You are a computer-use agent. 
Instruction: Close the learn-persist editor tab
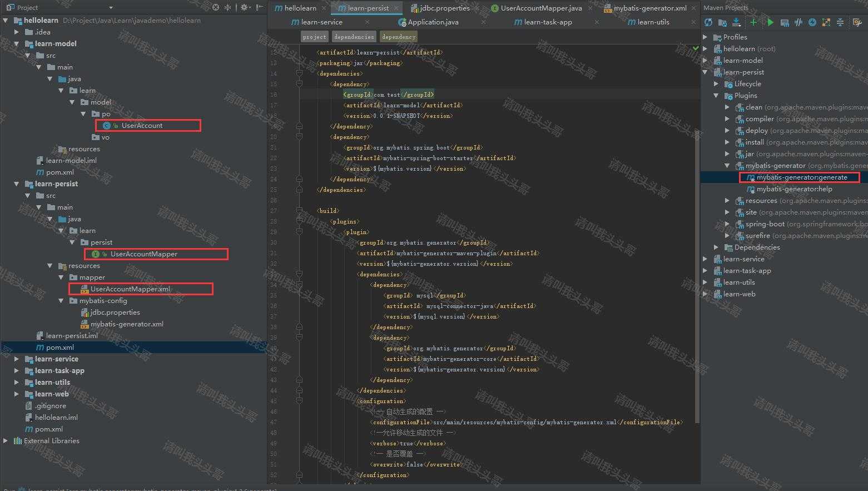click(396, 8)
